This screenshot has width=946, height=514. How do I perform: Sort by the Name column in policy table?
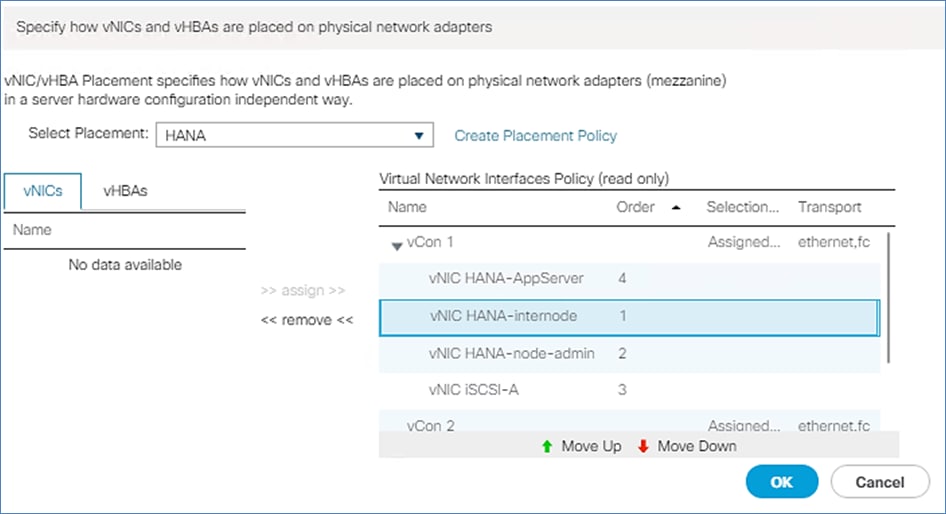[407, 208]
